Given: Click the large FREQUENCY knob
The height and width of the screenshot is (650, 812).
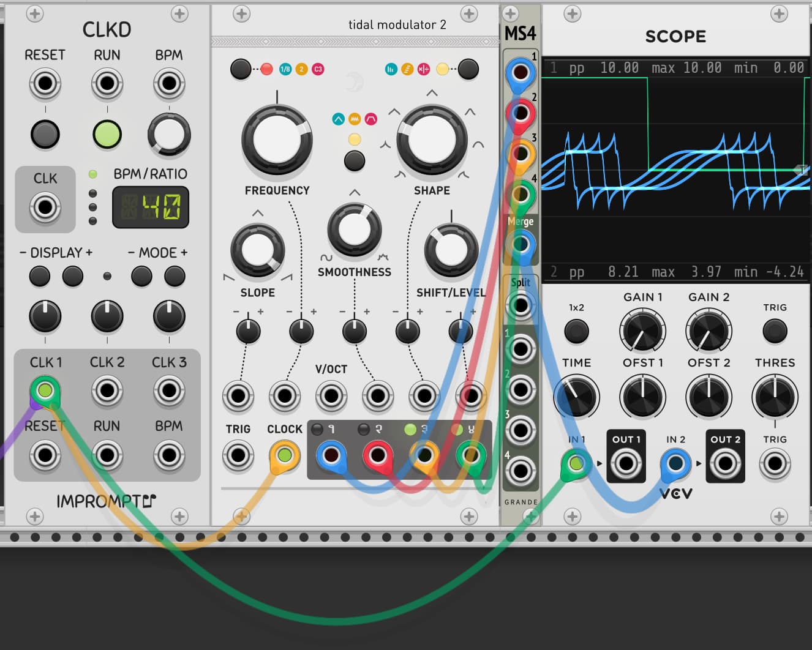Looking at the screenshot, I should [x=277, y=140].
